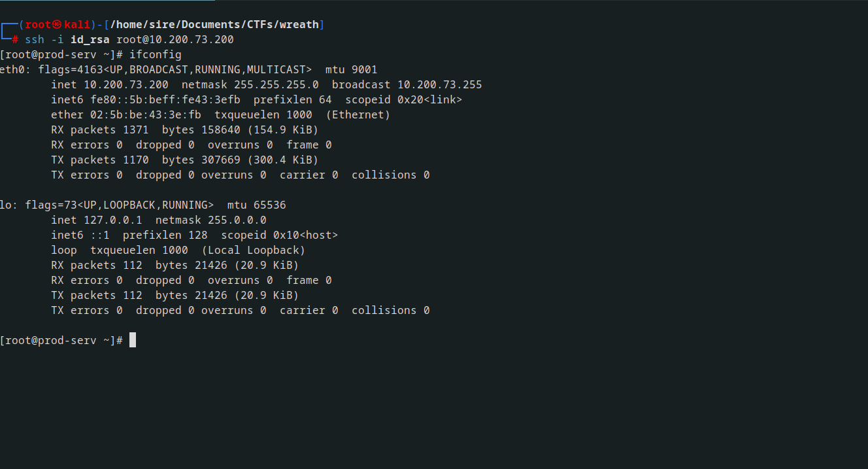868x469 pixels.
Task: Click the mtu 9001 value
Action: click(x=352, y=70)
